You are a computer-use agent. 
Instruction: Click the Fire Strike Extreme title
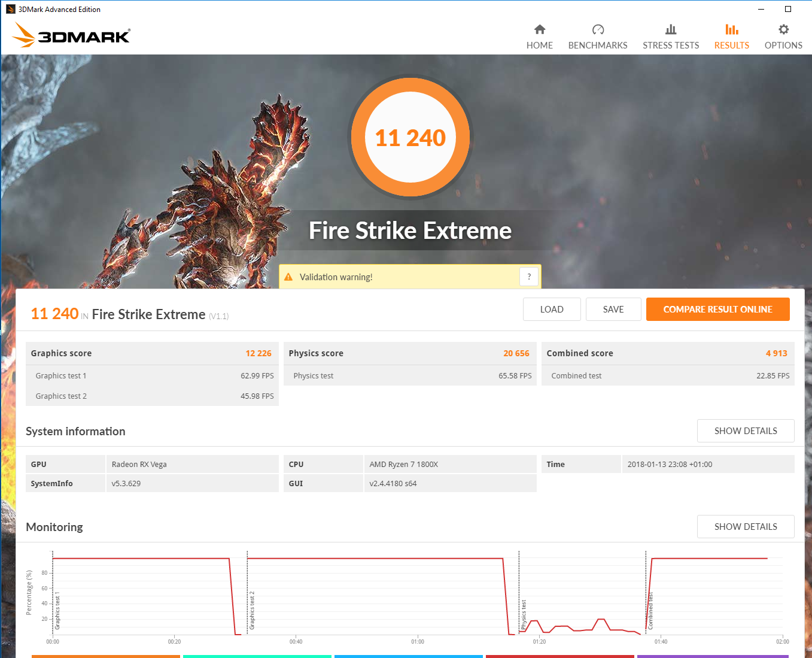[410, 231]
